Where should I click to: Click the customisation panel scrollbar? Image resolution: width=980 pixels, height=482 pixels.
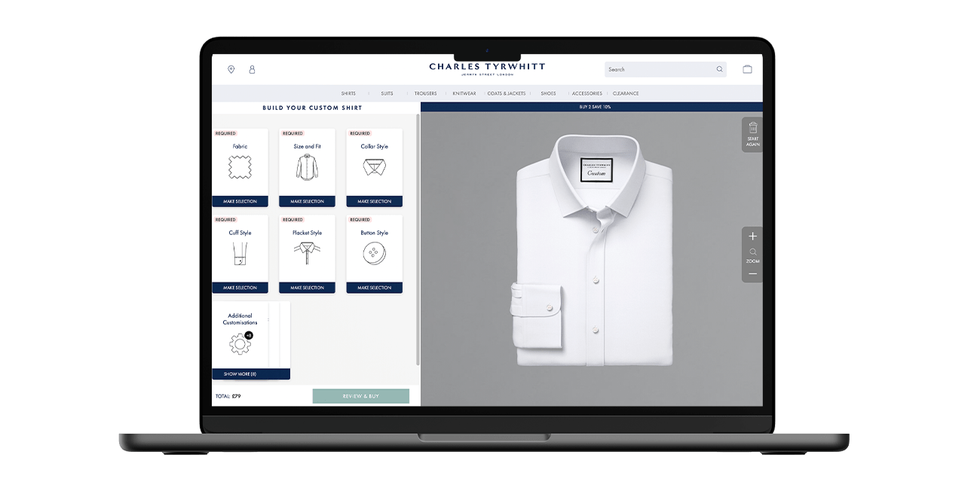(418, 241)
